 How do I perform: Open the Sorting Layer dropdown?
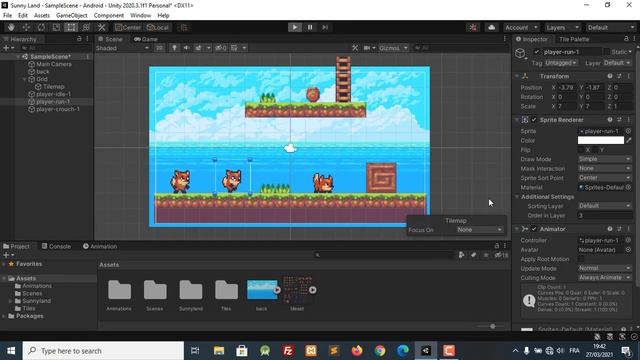(605, 206)
